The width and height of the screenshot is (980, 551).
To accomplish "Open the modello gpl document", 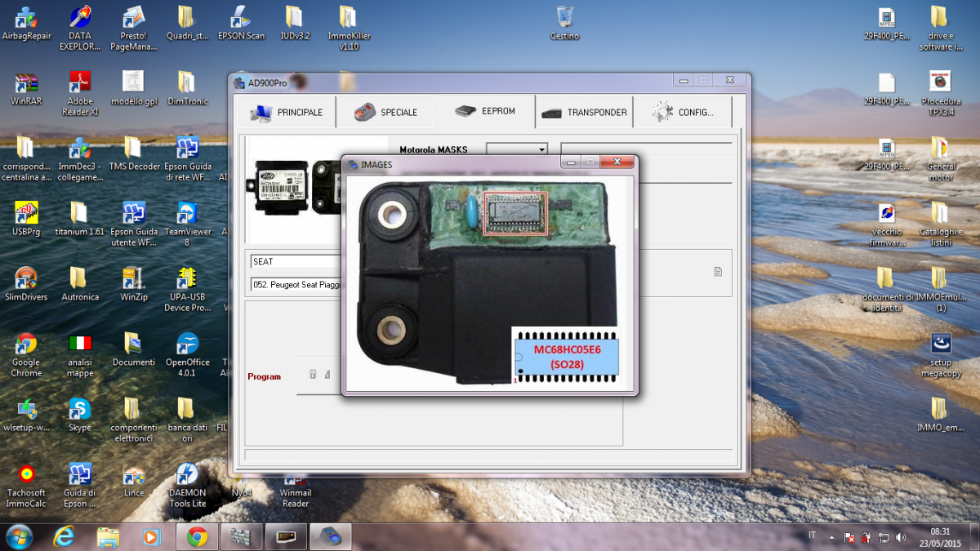I will point(133,89).
